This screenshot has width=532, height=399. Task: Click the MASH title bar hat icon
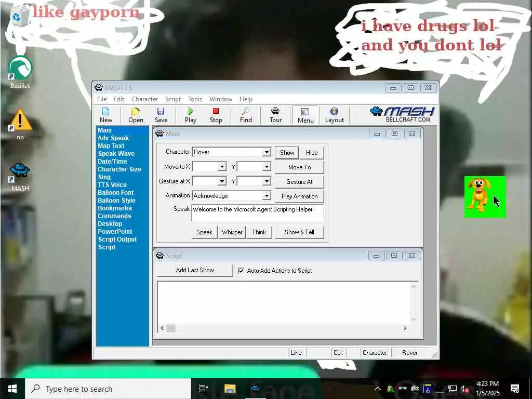pyautogui.click(x=98, y=87)
